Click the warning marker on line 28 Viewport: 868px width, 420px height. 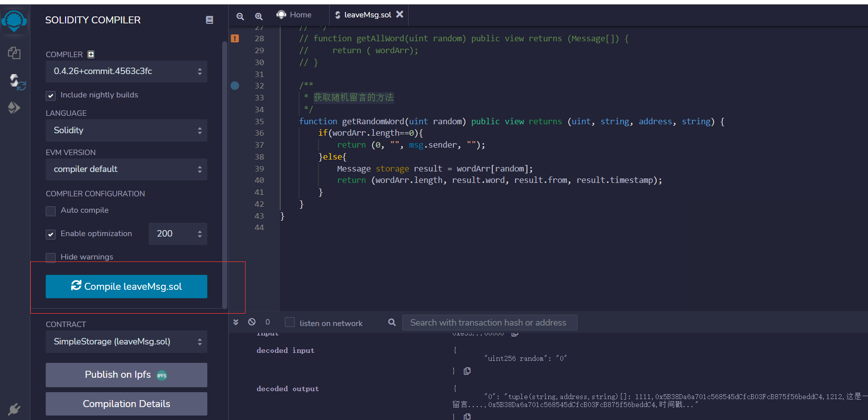pyautogui.click(x=235, y=38)
